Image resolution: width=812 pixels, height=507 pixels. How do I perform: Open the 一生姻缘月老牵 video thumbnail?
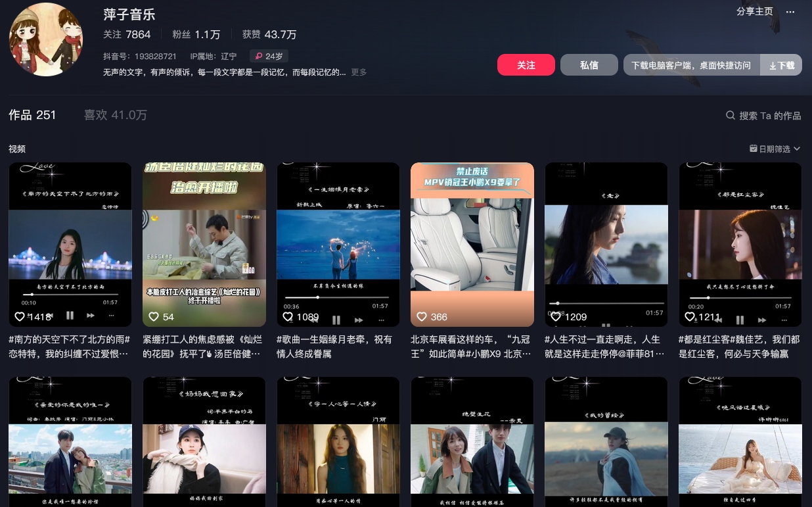click(338, 245)
